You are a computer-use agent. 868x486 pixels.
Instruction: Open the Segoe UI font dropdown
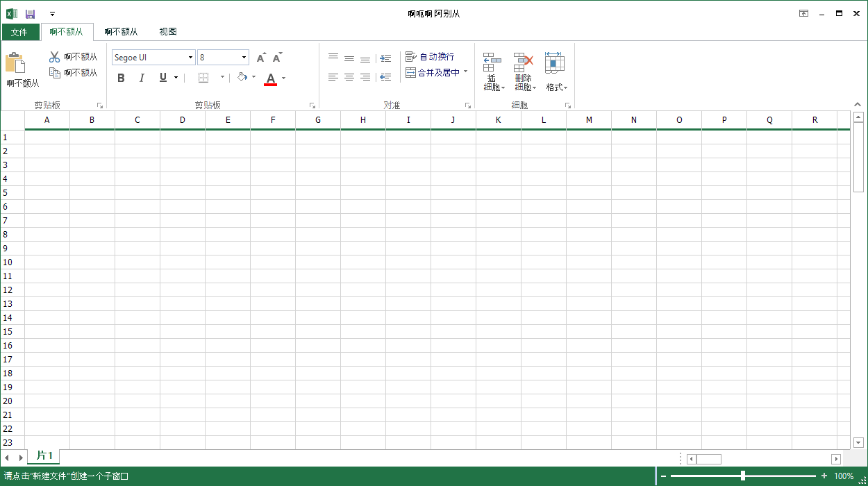(190, 57)
